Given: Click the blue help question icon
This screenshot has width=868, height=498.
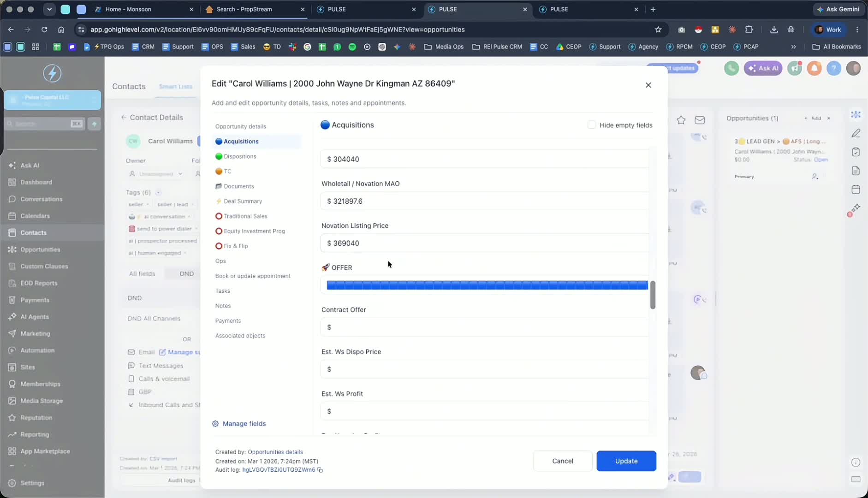Looking at the screenshot, I should click(x=833, y=68).
